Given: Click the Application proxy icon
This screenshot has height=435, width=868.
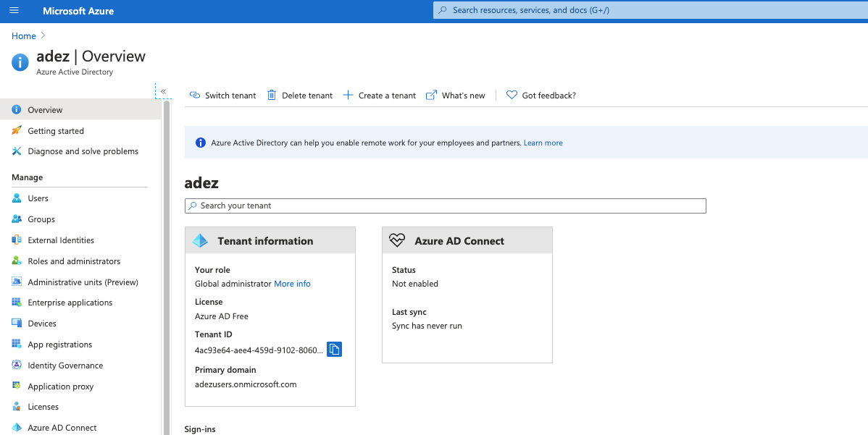Looking at the screenshot, I should pos(17,387).
